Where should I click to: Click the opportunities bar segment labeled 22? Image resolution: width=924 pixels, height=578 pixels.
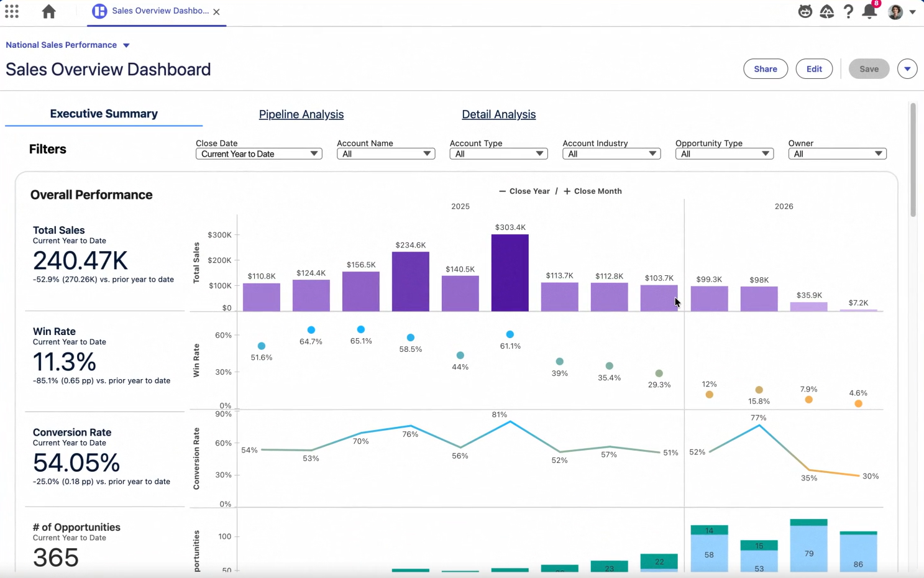(659, 561)
